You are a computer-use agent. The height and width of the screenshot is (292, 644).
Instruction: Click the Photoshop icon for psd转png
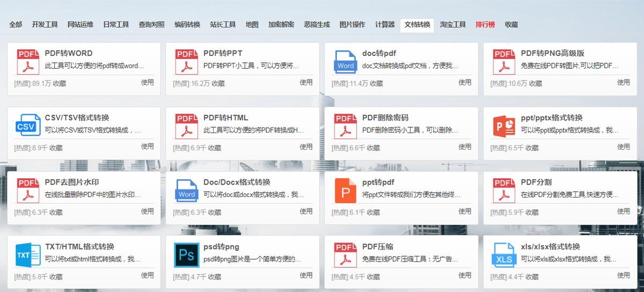tap(187, 255)
